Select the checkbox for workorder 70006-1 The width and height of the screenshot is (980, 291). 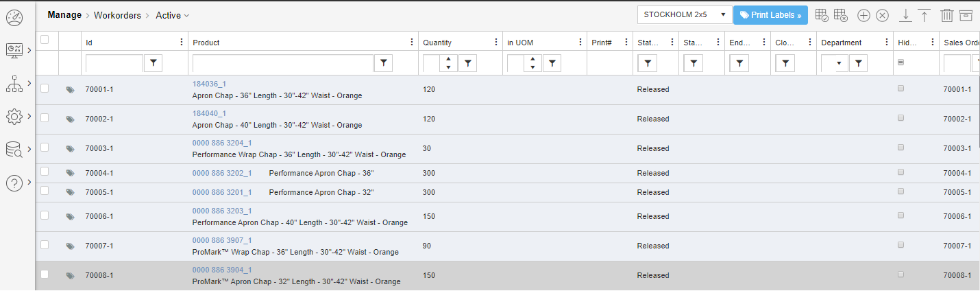point(45,216)
